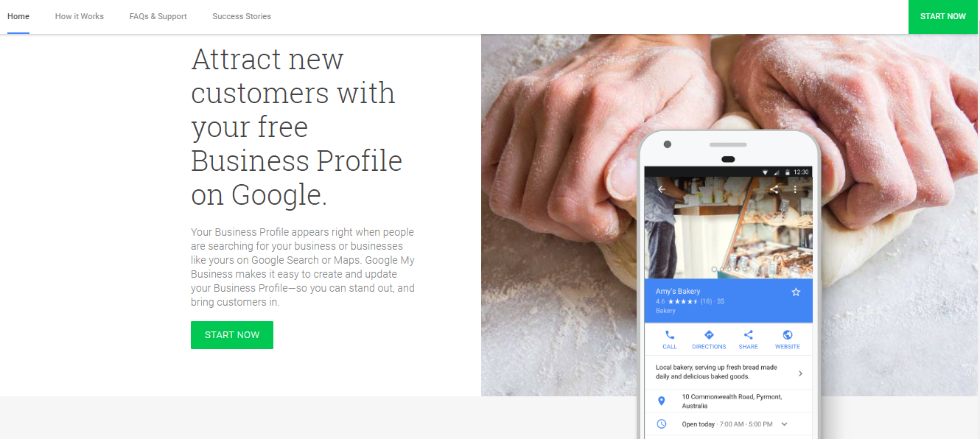Image resolution: width=980 pixels, height=439 pixels.
Task: Open the three-dot overflow menu on phone
Action: pos(795,189)
